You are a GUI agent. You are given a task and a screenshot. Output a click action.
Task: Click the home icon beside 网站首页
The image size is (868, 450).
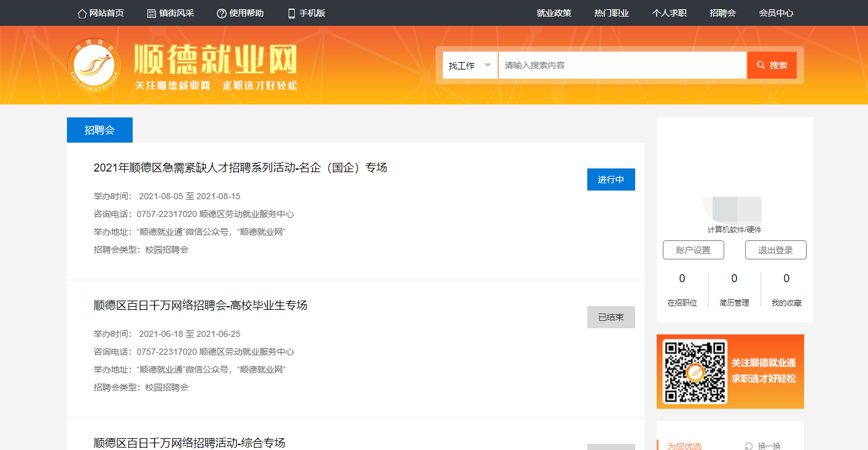tap(82, 14)
